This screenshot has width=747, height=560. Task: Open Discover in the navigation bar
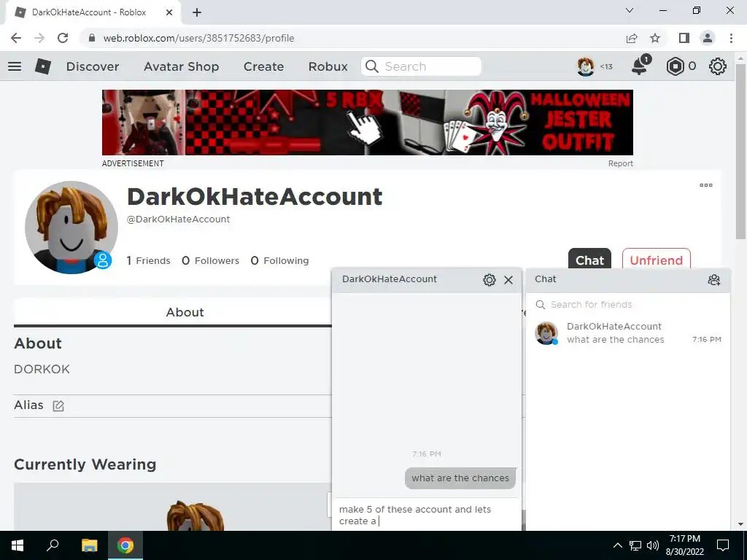[93, 66]
